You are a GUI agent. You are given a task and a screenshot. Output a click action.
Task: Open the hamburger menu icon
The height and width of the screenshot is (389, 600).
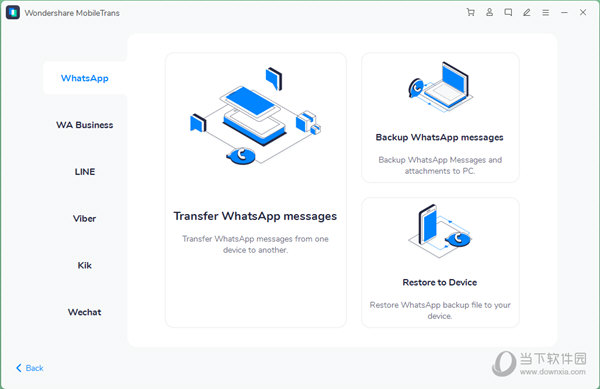pyautogui.click(x=546, y=13)
